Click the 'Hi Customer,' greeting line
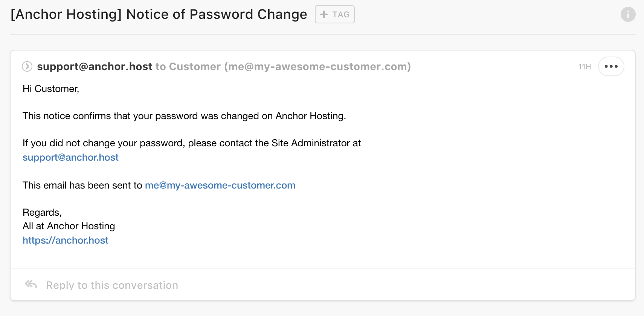 coord(51,89)
